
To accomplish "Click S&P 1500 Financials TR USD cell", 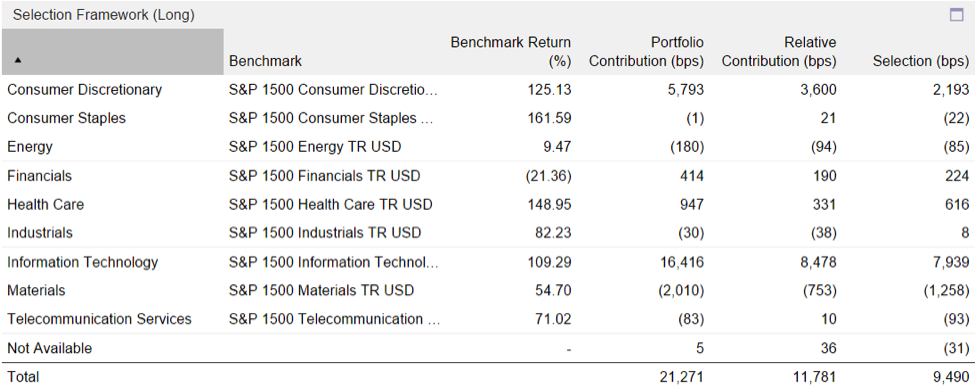I will (x=325, y=176).
